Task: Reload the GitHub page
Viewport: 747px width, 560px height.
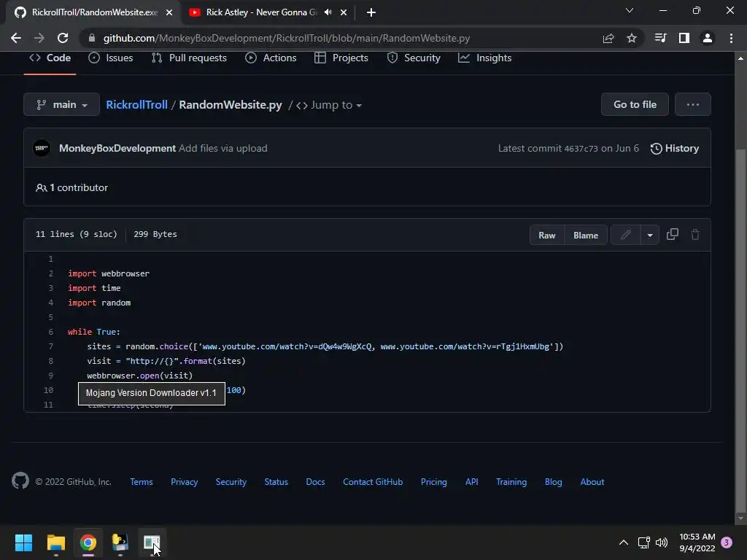Action: point(63,38)
